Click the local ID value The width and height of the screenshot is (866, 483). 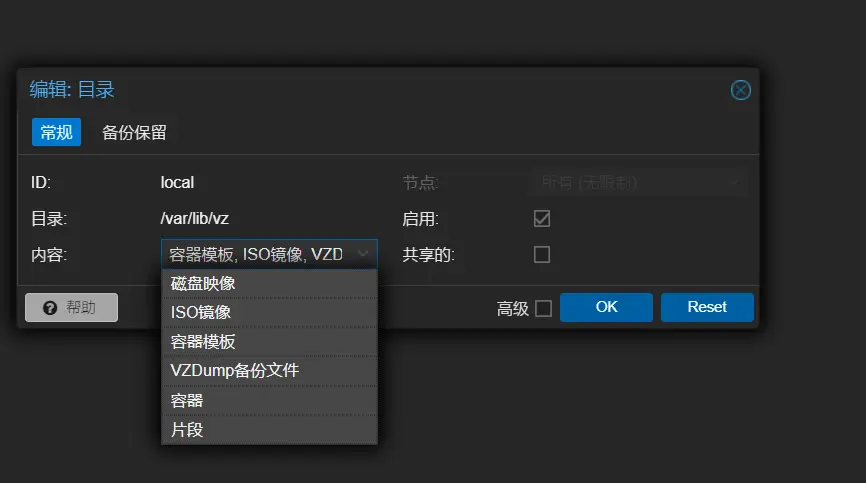tap(177, 183)
